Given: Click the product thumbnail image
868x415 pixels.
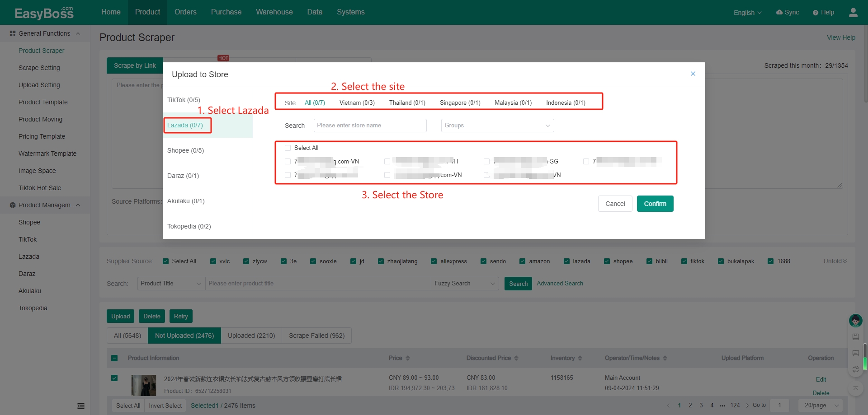Looking at the screenshot, I should tap(144, 385).
